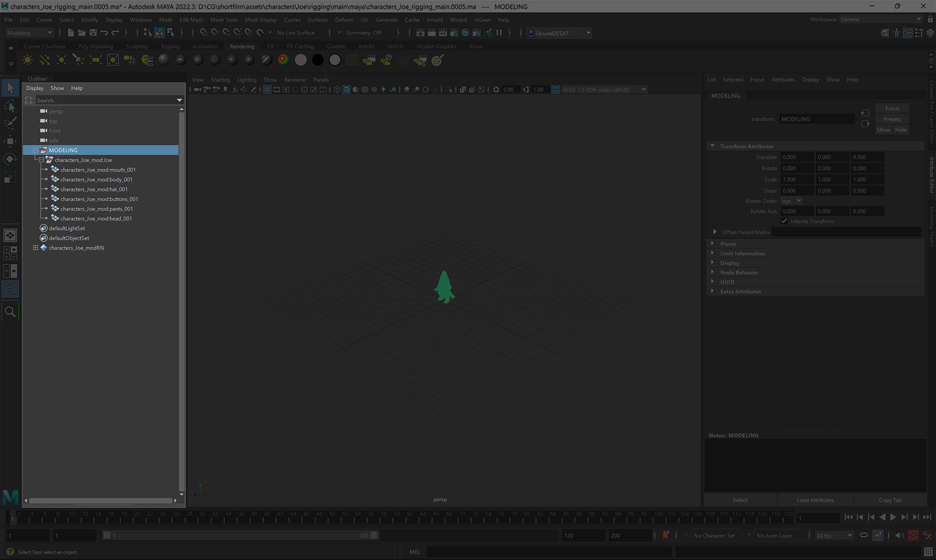
Task: Open the 24 fps frame rate dropdown
Action: (834, 536)
